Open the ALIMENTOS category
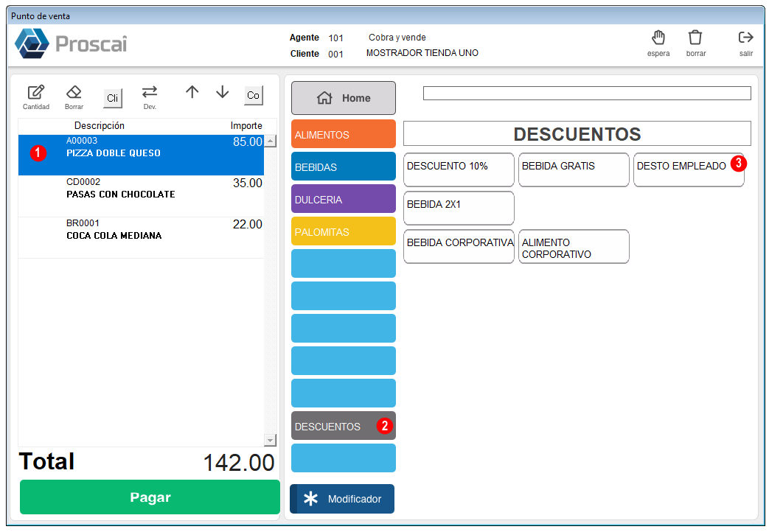 coord(344,134)
